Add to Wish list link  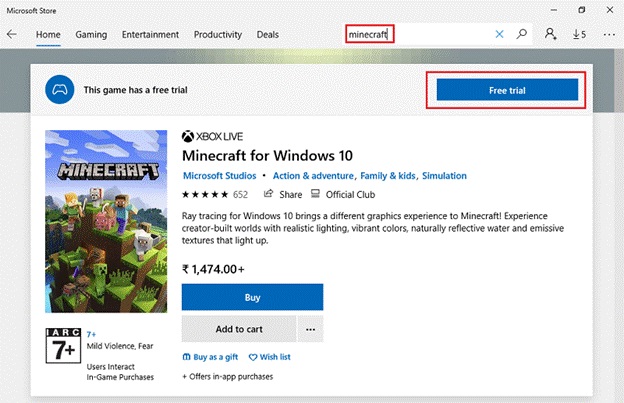275,357
